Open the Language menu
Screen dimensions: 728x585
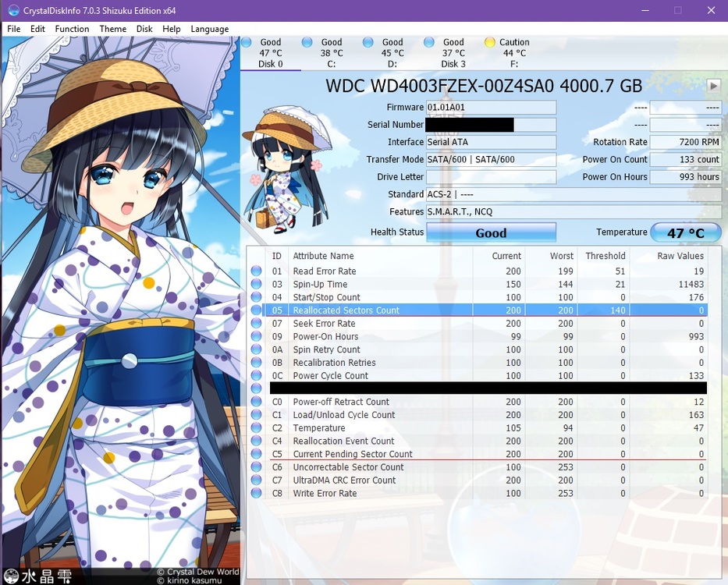click(210, 29)
